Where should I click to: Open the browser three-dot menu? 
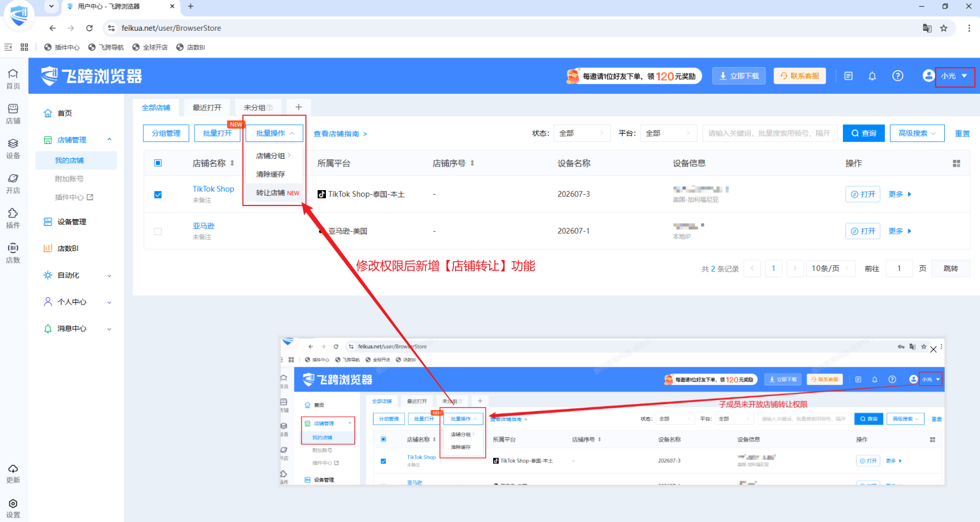[969, 28]
